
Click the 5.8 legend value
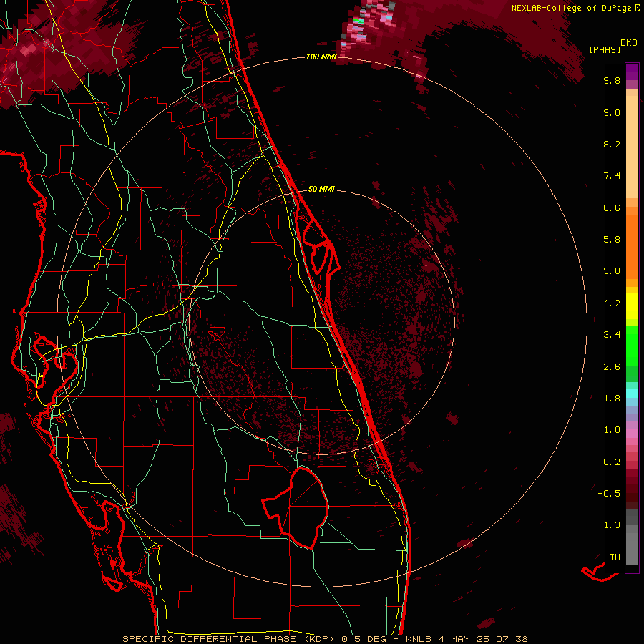click(x=612, y=240)
